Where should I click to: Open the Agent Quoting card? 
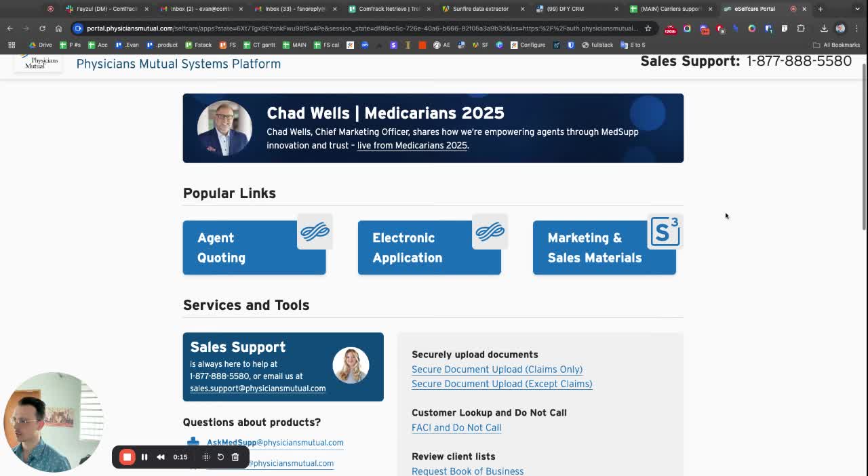pyautogui.click(x=254, y=247)
